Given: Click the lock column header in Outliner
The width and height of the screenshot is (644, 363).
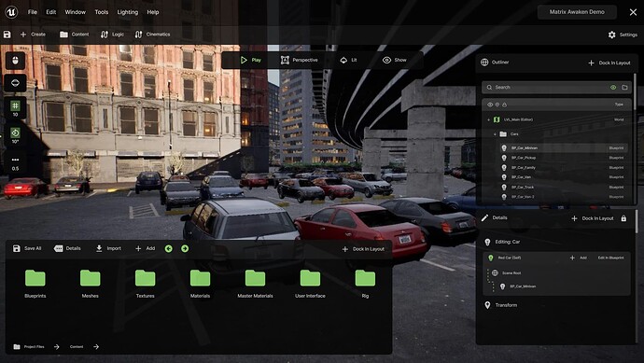Looking at the screenshot, I should (x=504, y=105).
